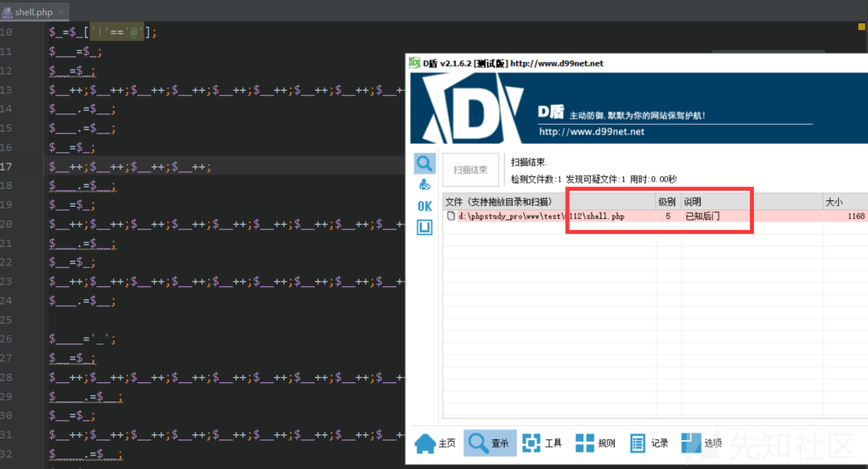Select the person icon in D盾 sidebar
The height and width of the screenshot is (469, 868).
point(424,184)
